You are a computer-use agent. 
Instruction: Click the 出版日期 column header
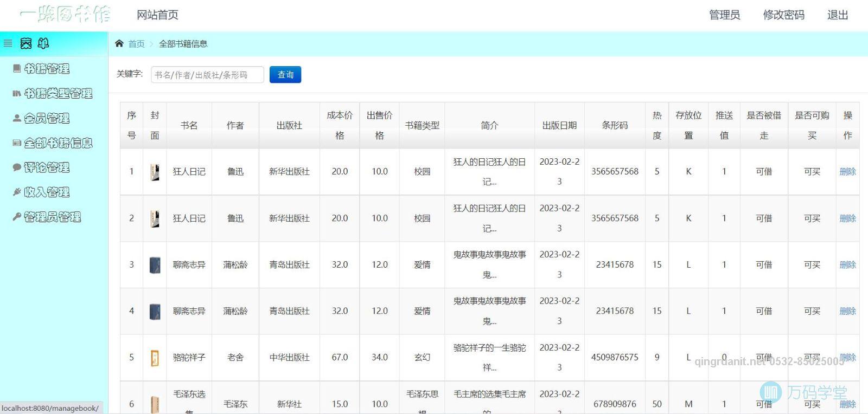click(559, 125)
